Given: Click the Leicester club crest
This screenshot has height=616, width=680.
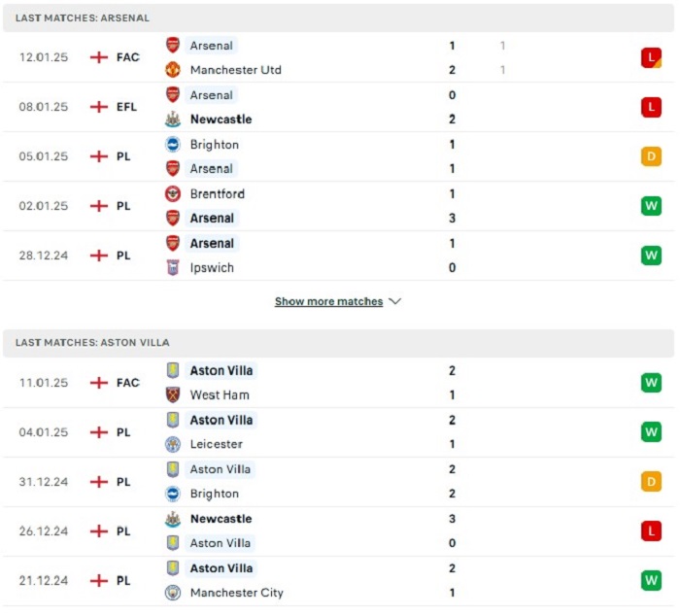Looking at the screenshot, I should [x=173, y=444].
